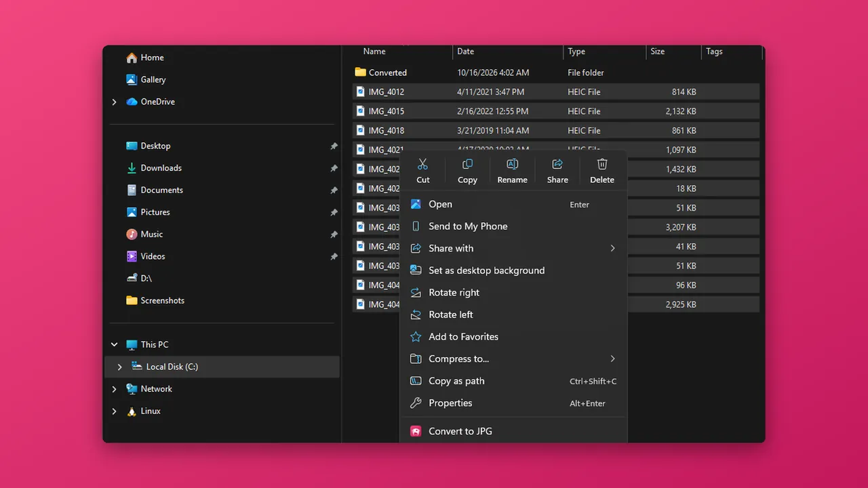Click the Copy icon in context menu
Viewport: 868px width, 488px height.
tap(467, 164)
